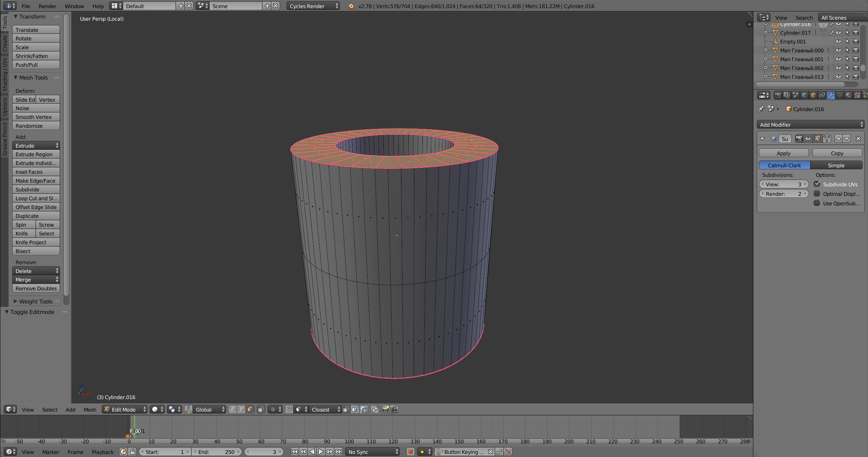This screenshot has height=457, width=868.
Task: Click the End frame field
Action: pyautogui.click(x=216, y=452)
